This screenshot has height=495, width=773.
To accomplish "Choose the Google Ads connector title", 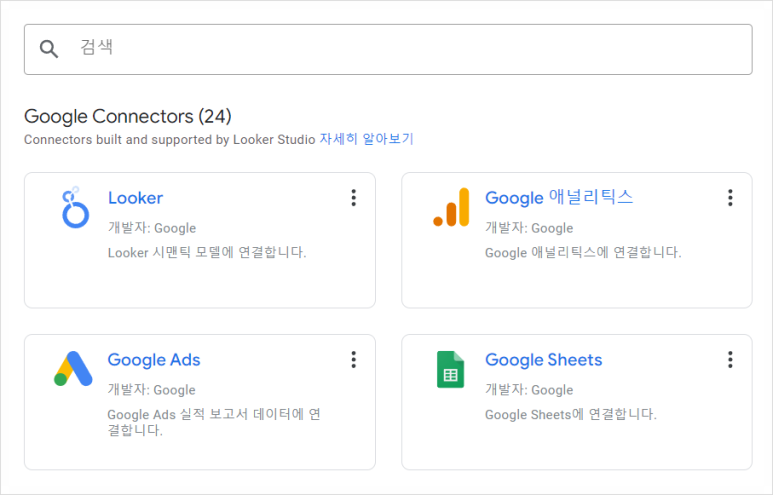I will pos(154,360).
